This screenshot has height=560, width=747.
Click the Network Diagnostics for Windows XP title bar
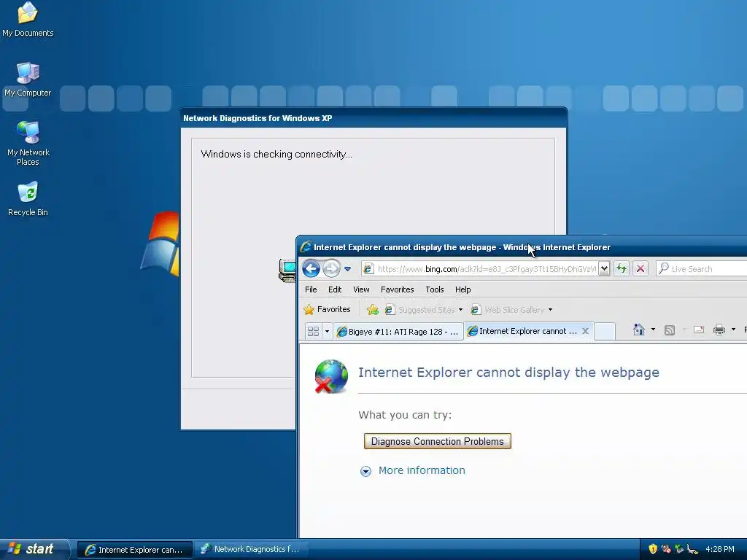tap(374, 118)
